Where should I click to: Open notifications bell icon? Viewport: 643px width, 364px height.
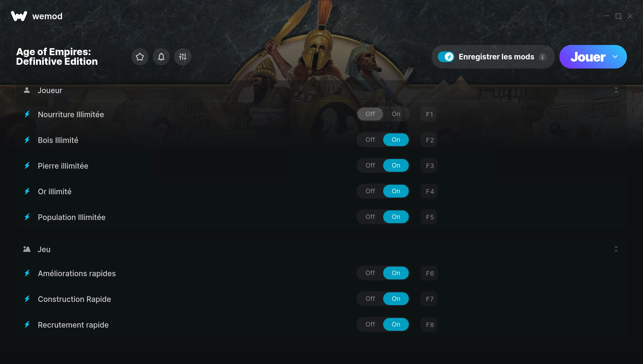point(161,57)
